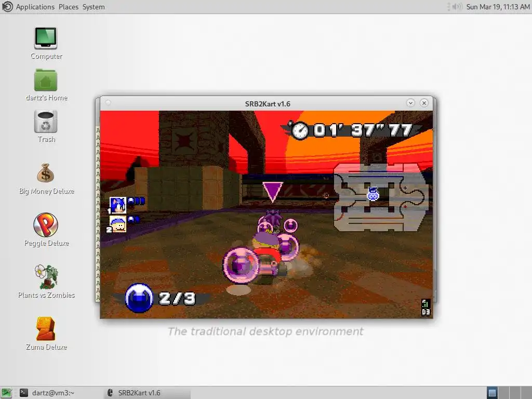Click Sonic's first-place ranking portrait
532x399 pixels.
[x=118, y=205]
